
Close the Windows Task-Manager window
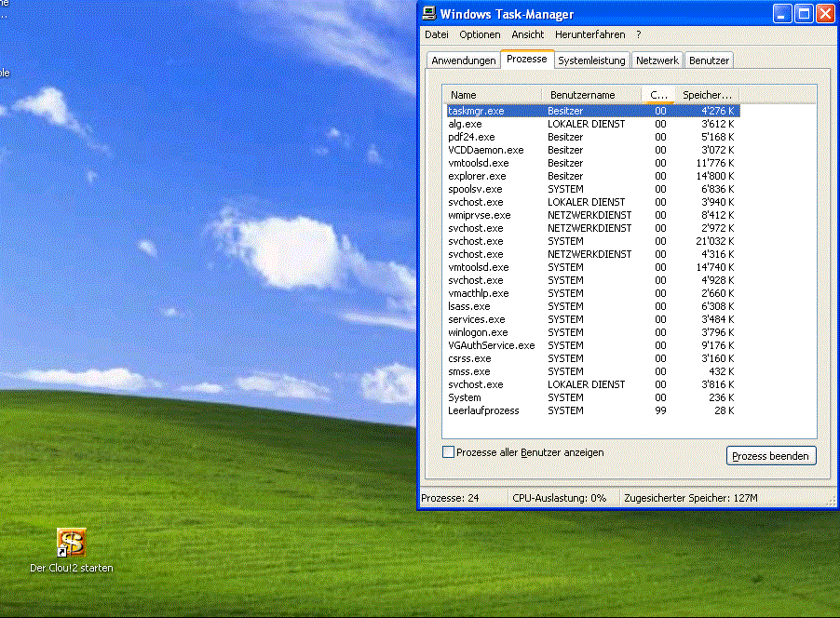point(825,14)
